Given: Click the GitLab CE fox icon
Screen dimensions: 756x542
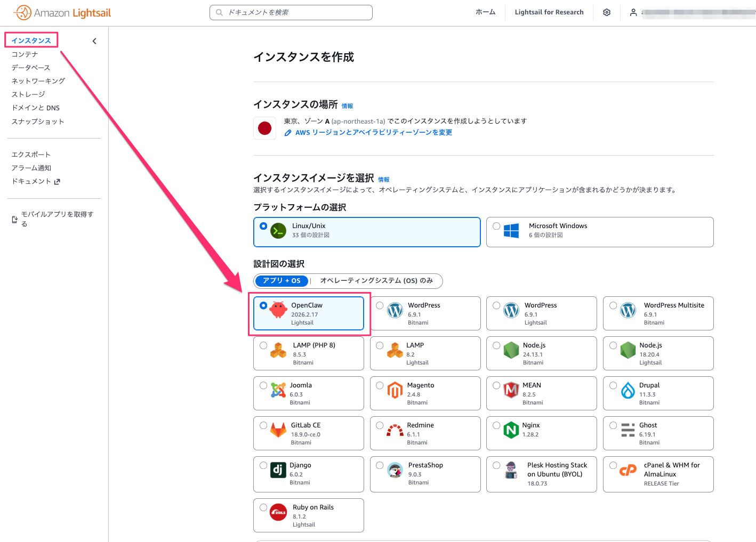Looking at the screenshot, I should [x=278, y=430].
